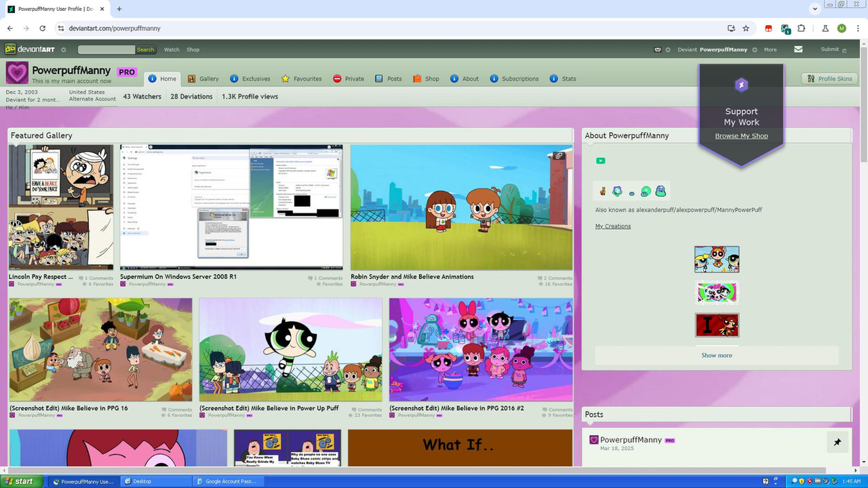The image size is (868, 488).
Task: Select the Home profile tab
Action: pyautogui.click(x=162, y=79)
